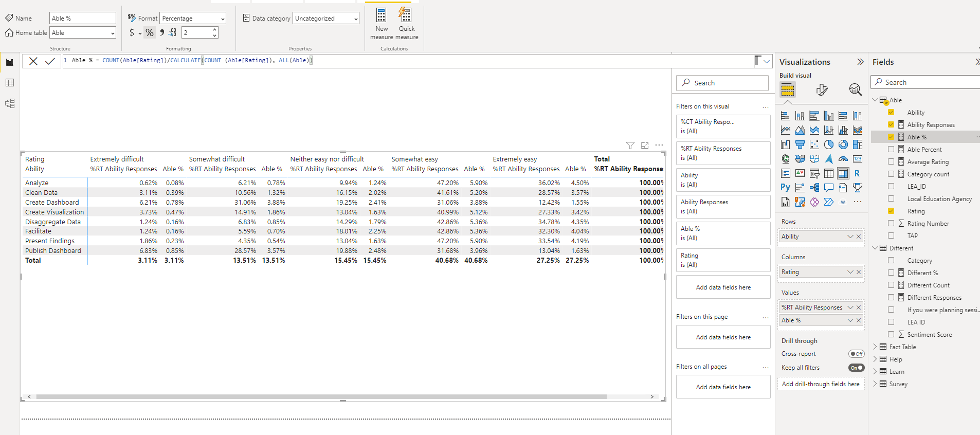Cancel the formula edit with X
The height and width of the screenshot is (435, 980).
(33, 61)
